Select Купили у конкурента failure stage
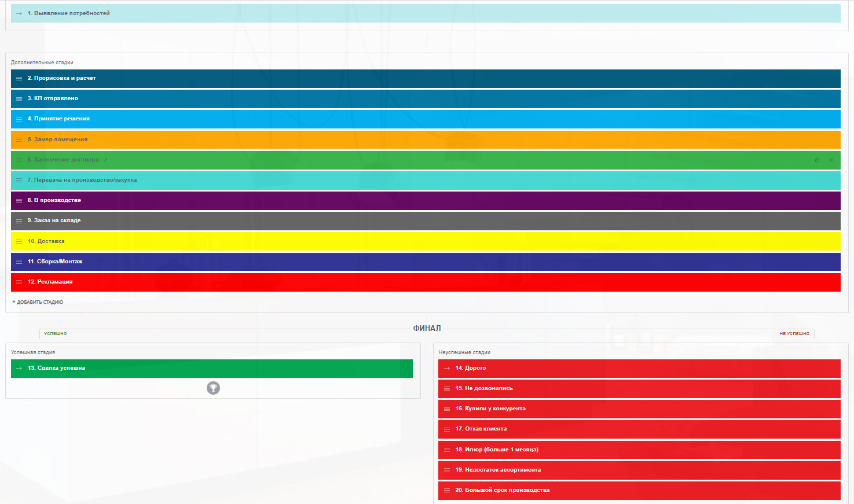The width and height of the screenshot is (854, 504). point(639,409)
